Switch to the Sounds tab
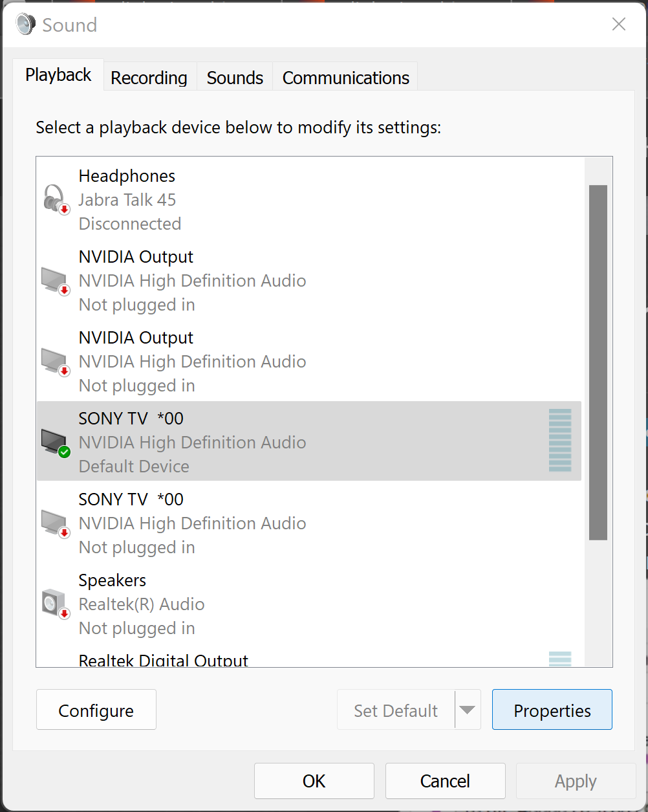Screen dimensions: 648x812 tap(235, 78)
